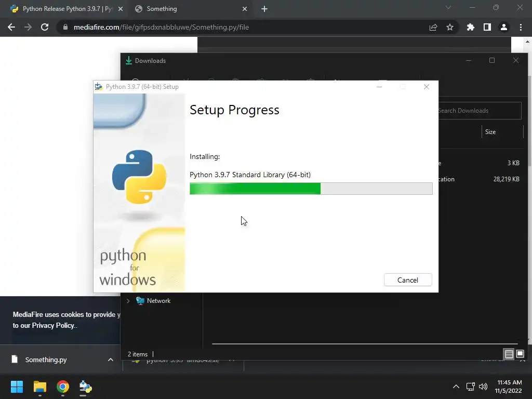532x399 pixels.
Task: Open Something.py in the download shelf
Action: click(x=46, y=360)
